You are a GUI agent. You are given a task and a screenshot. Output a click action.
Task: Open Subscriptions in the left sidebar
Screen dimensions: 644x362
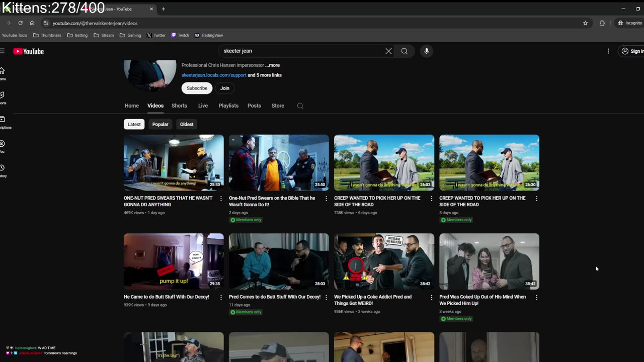tap(4, 122)
